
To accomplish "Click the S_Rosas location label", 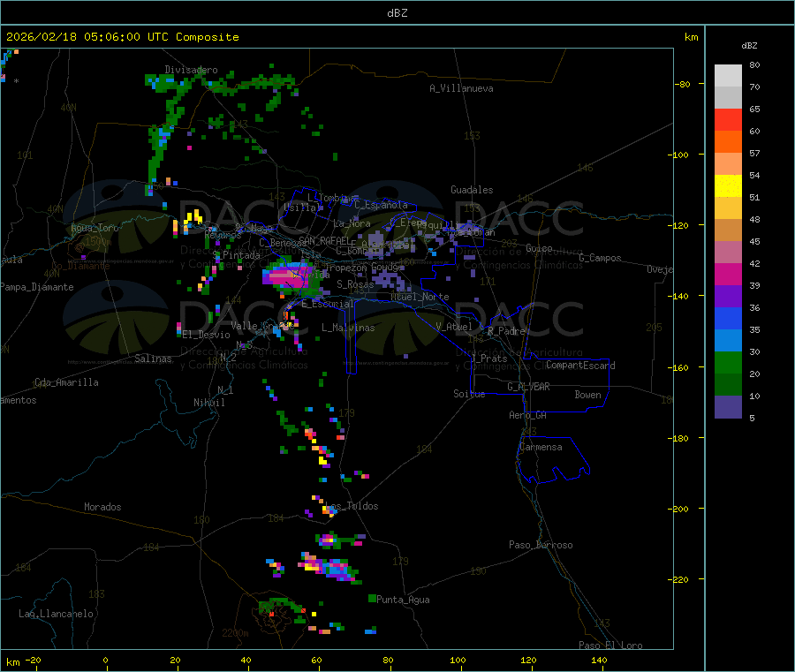I will coord(355,284).
